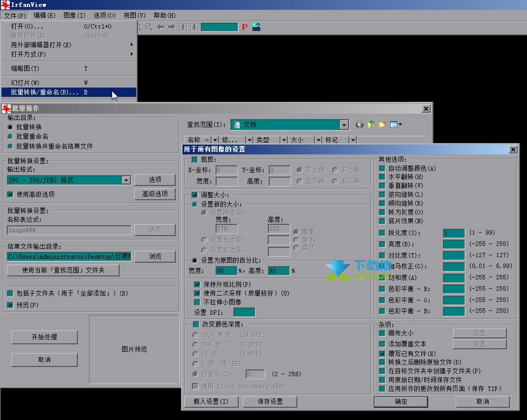Screen dimensions: 527x420
Task: Go to next image with right arrow icon
Action: coord(172,27)
